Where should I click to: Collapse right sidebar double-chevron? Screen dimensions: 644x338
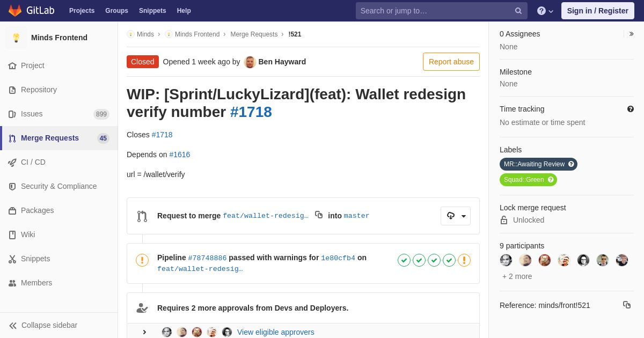point(631,34)
